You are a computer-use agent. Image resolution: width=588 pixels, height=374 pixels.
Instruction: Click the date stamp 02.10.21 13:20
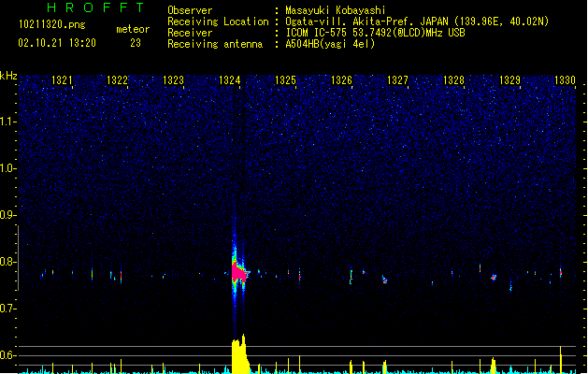point(57,43)
